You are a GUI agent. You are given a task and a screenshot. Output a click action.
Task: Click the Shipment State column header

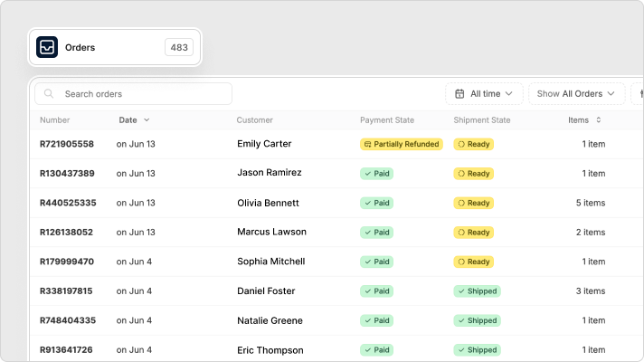[x=482, y=120]
